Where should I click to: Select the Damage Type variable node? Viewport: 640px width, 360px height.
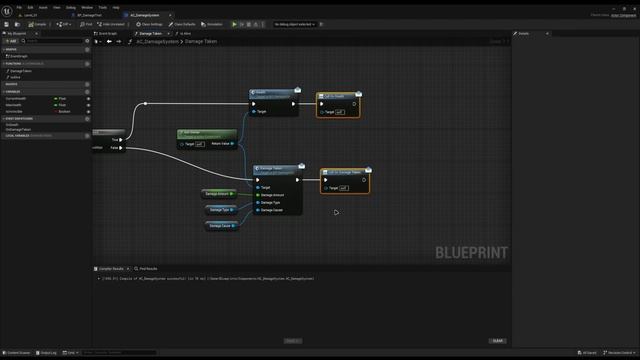[221, 210]
